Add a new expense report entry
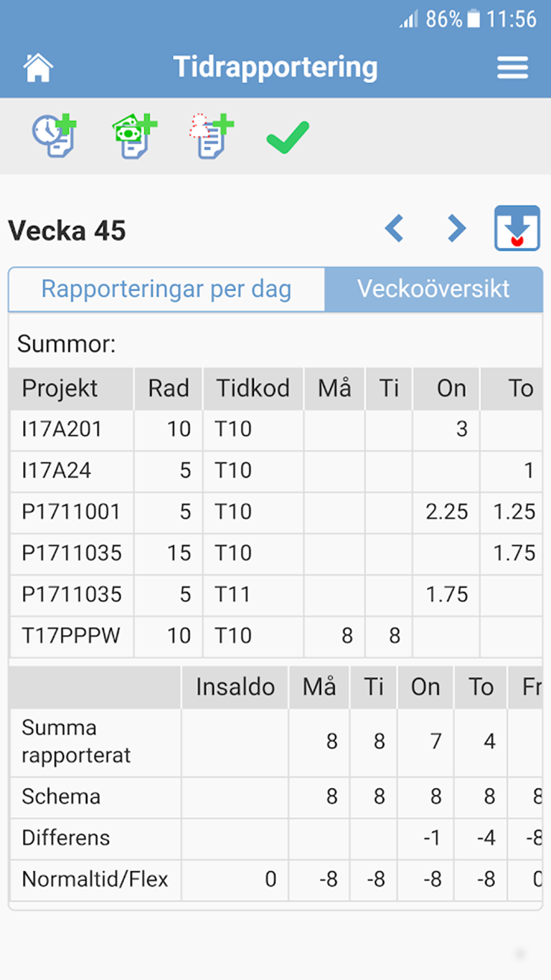 point(134,136)
